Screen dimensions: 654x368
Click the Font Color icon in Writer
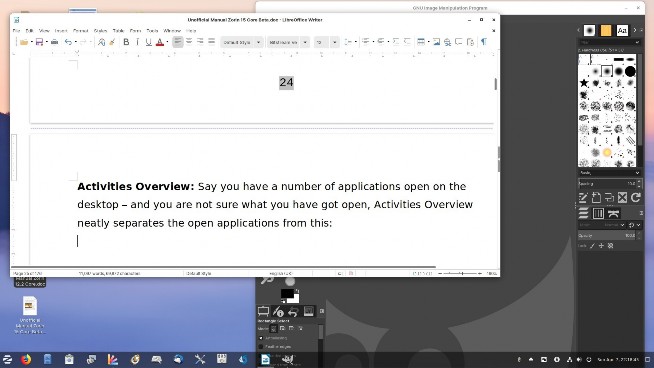(x=160, y=42)
